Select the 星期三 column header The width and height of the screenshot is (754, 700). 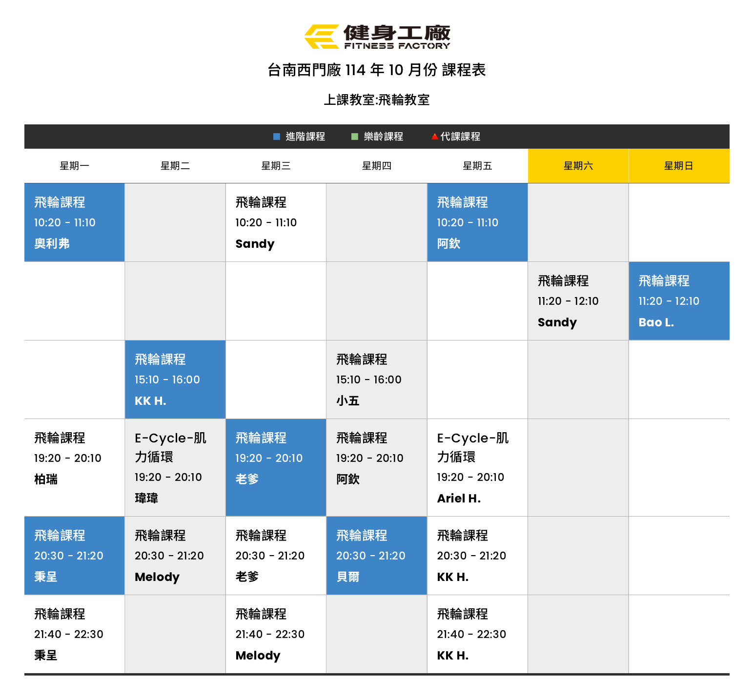(276, 166)
